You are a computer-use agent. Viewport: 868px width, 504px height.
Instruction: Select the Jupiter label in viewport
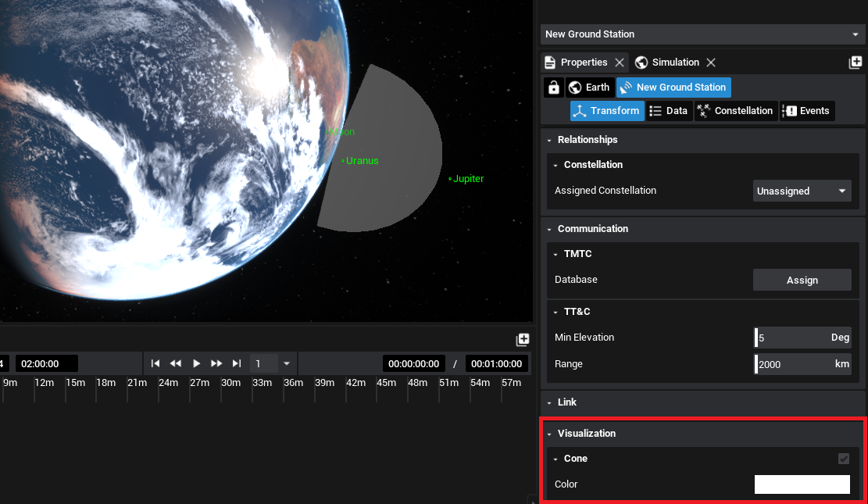(x=468, y=179)
